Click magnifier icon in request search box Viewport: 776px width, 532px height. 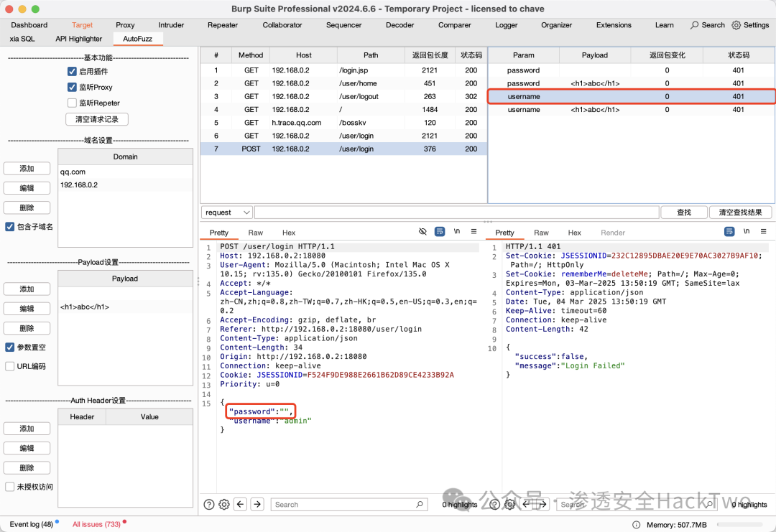pyautogui.click(x=419, y=504)
